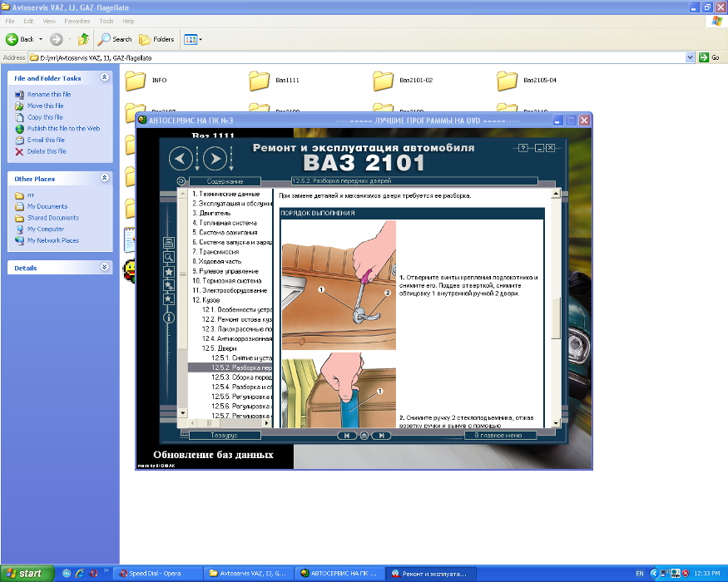Click the small round arrow icon left of Содержание
This screenshot has width=728, height=582.
pos(181,181)
